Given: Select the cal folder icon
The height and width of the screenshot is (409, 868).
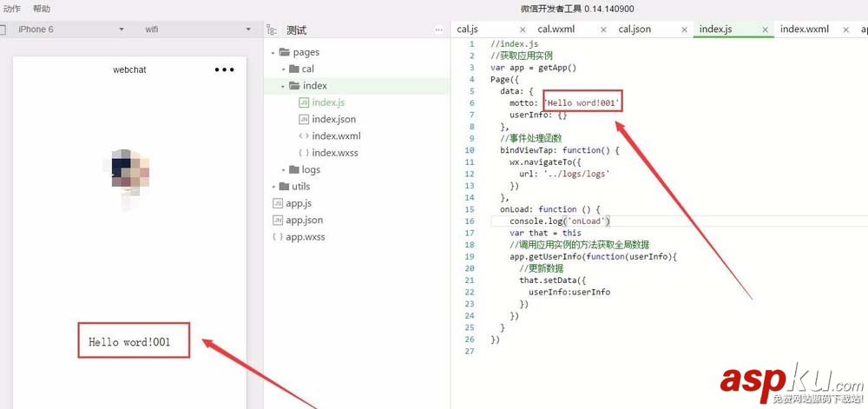Looking at the screenshot, I should click(x=294, y=69).
